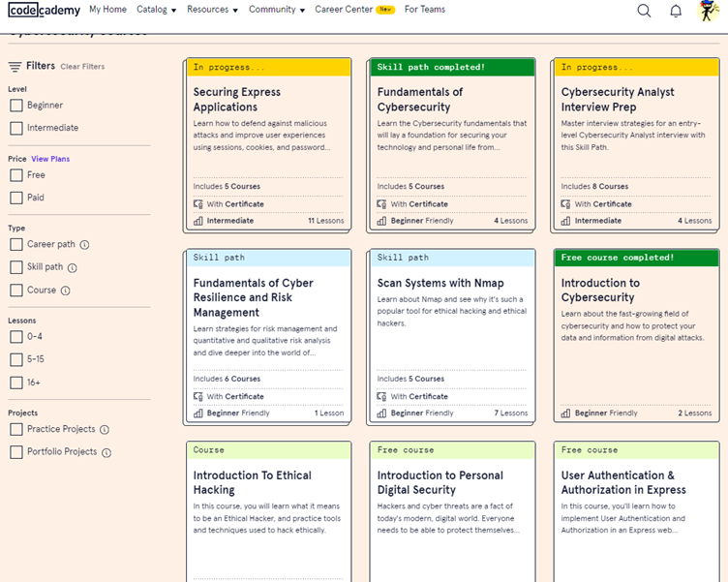Open Introduction To Ethical Hacking course
The width and height of the screenshot is (728, 582).
coord(252,482)
